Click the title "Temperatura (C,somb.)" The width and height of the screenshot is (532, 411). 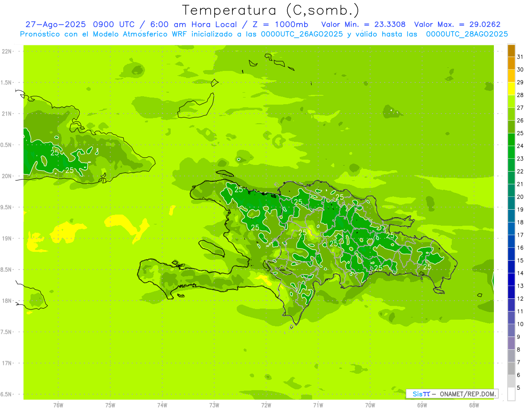coord(271,11)
